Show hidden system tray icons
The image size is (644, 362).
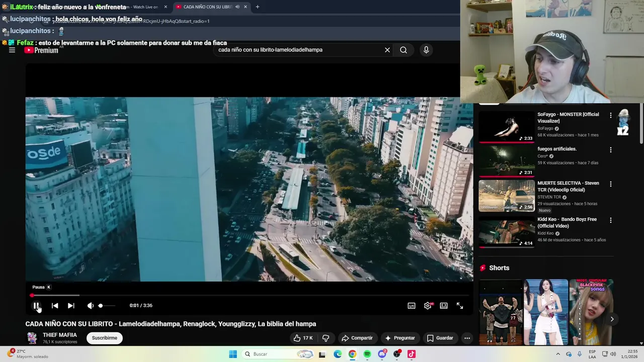[557, 354]
